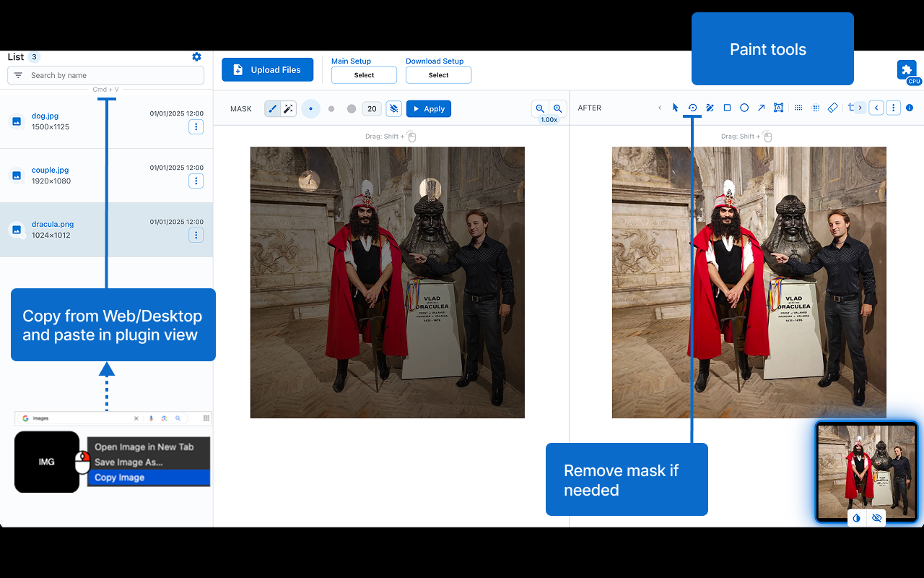Select the Brush tool in the MASK toolbar
Image resolution: width=924 pixels, height=578 pixels.
272,108
